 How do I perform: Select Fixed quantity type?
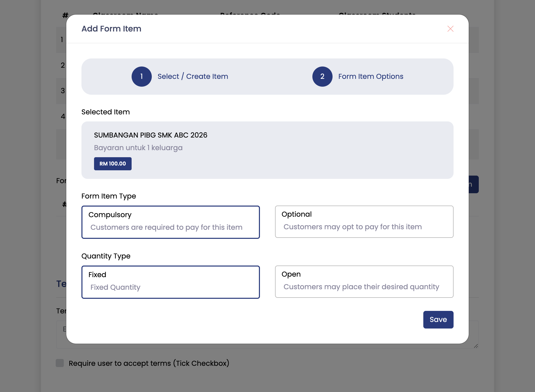coord(171,282)
